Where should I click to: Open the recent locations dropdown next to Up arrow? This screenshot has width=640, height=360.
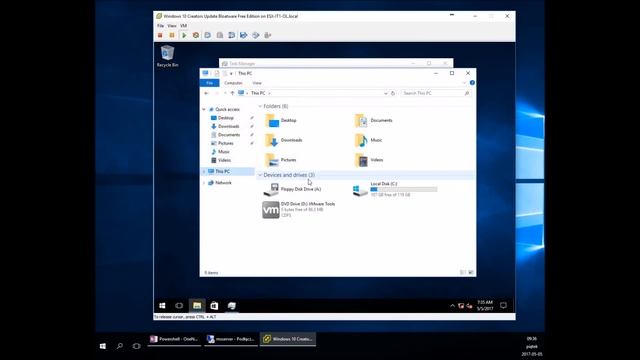point(225,93)
